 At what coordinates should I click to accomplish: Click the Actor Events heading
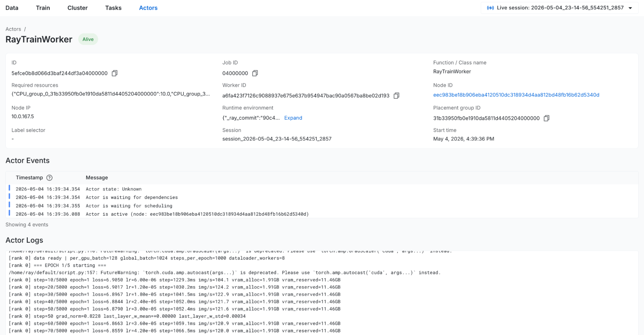(x=27, y=161)
